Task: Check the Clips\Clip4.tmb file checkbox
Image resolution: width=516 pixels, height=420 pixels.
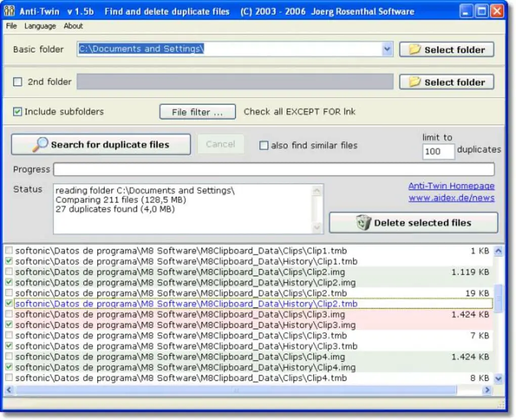Action: coord(9,377)
